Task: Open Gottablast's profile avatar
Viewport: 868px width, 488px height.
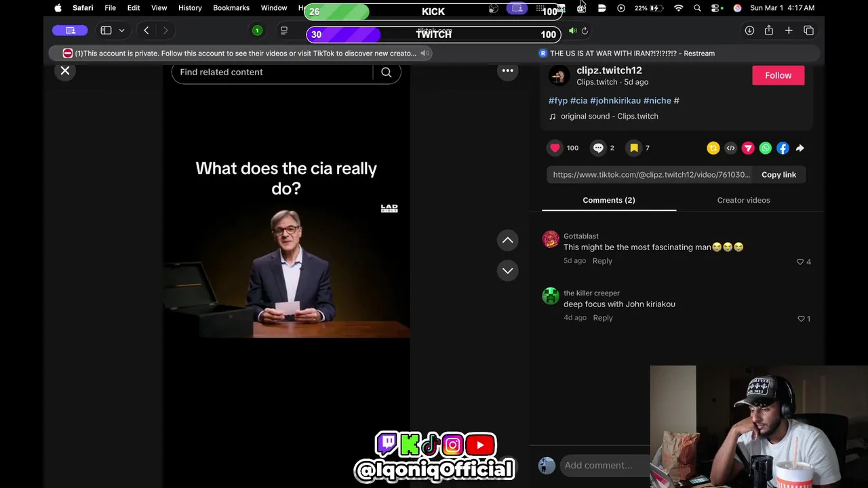Action: 551,239
